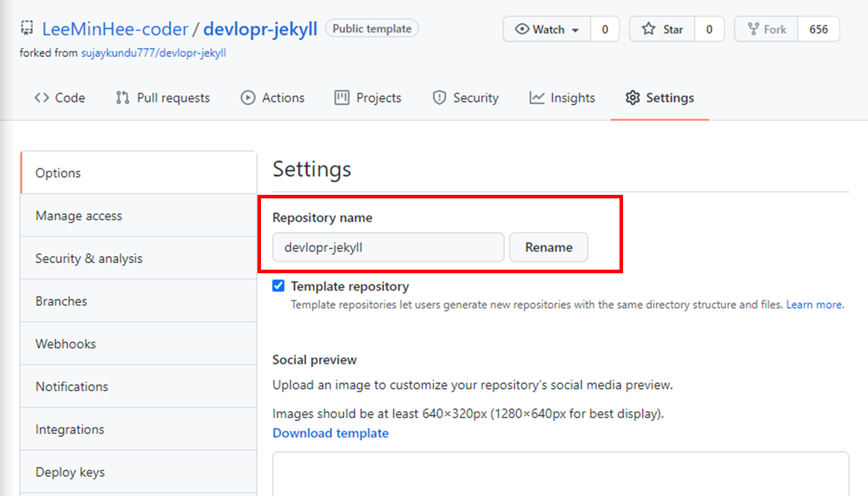The height and width of the screenshot is (496, 868).
Task: Click the social preview upload box
Action: click(x=561, y=474)
